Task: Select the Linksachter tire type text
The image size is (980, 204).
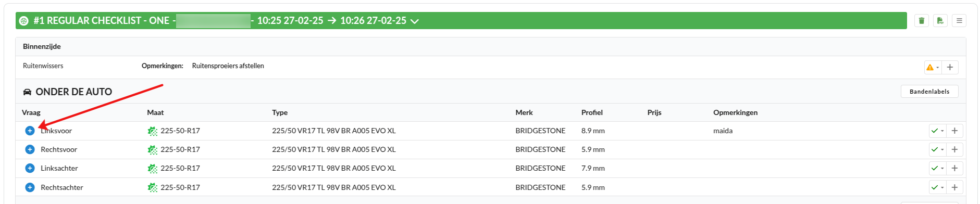Action: pyautogui.click(x=333, y=168)
